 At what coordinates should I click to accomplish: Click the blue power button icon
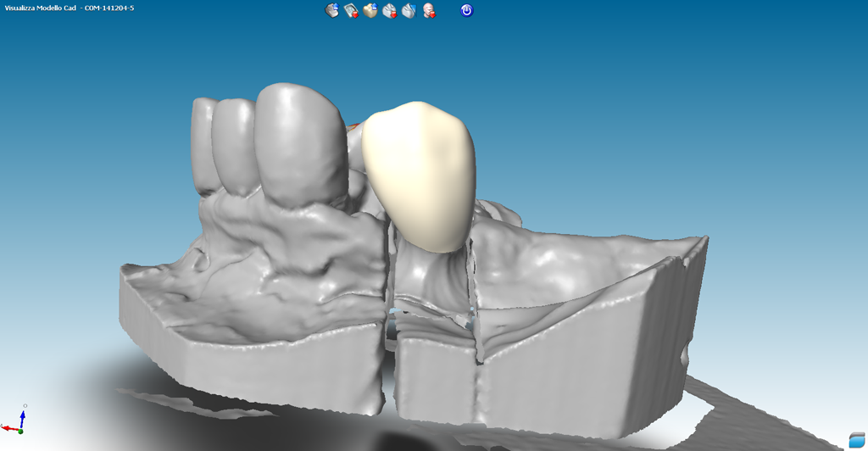pos(467,10)
